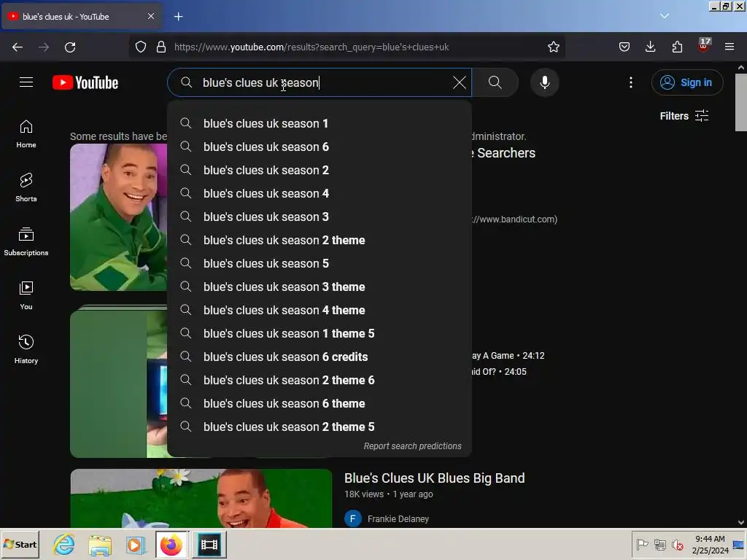747x560 pixels.
Task: Select suggestion season 6 credits
Action: coord(320,357)
